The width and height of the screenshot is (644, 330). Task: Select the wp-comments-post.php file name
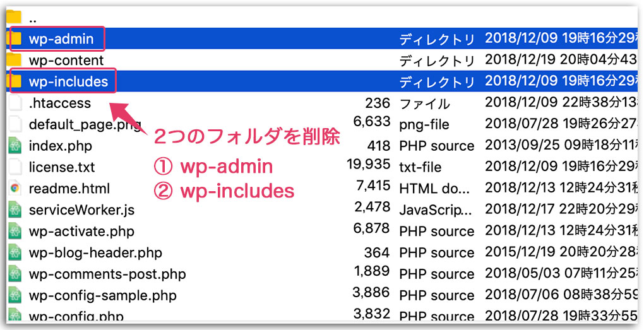(107, 274)
